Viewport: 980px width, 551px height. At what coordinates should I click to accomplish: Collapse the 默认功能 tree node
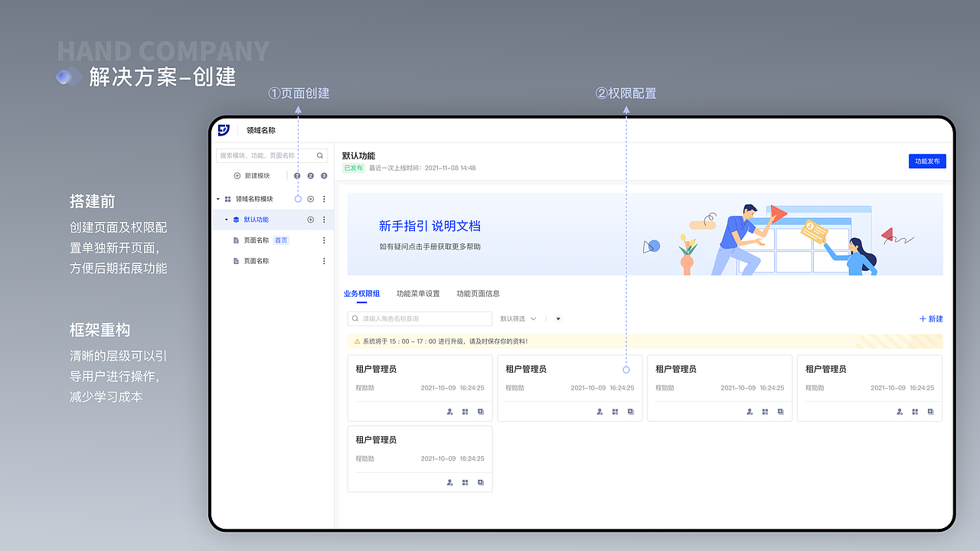point(226,220)
